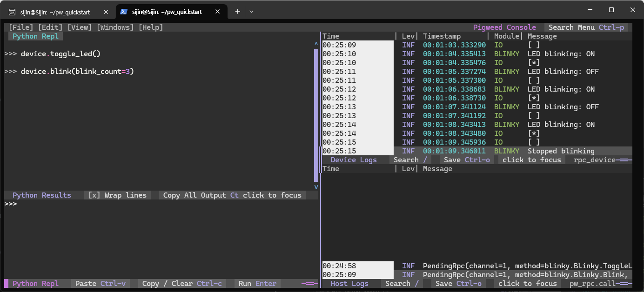Image resolution: width=644 pixels, height=292 pixels.
Task: Select log row timestamp 00:01:06.338730
Action: (x=477, y=98)
